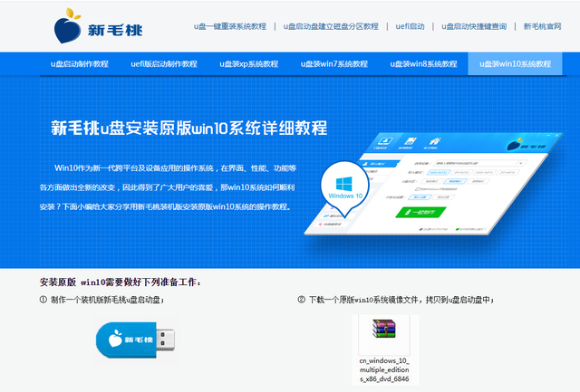Open the u盘装win10系统教程 tab

516,64
